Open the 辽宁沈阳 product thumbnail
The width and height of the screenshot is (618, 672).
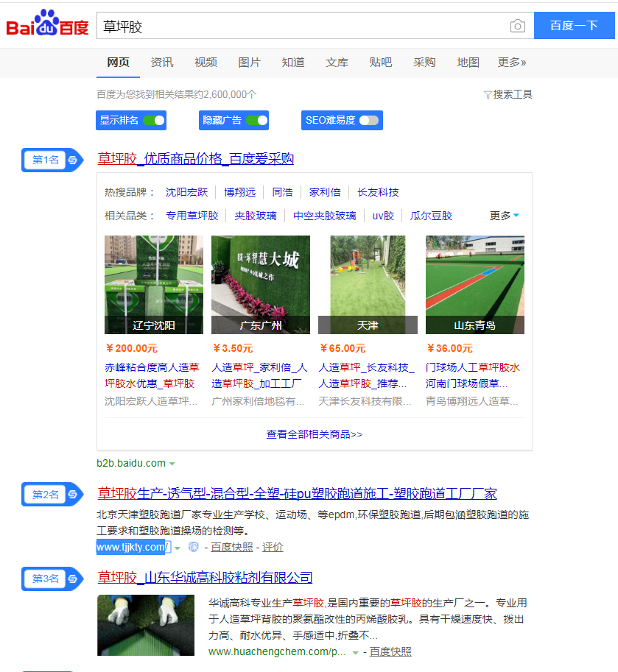point(154,285)
